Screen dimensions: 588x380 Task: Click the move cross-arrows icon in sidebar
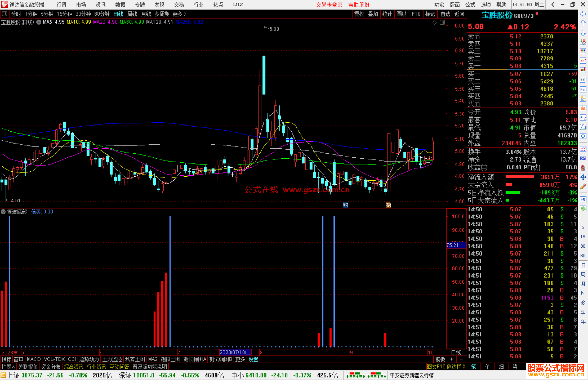tap(583, 177)
